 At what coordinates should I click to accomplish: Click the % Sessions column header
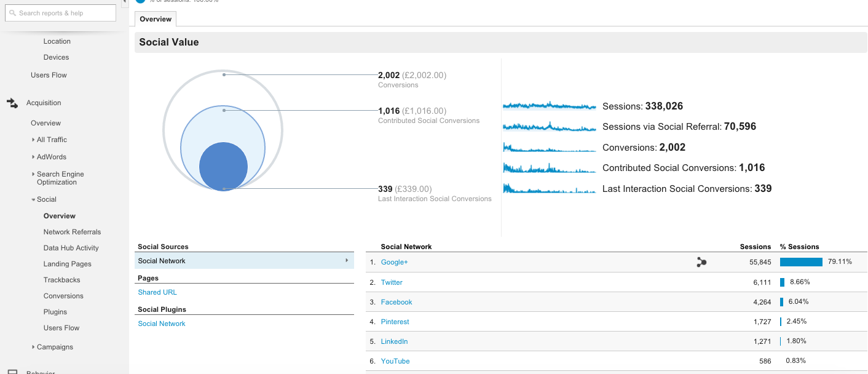coord(800,247)
